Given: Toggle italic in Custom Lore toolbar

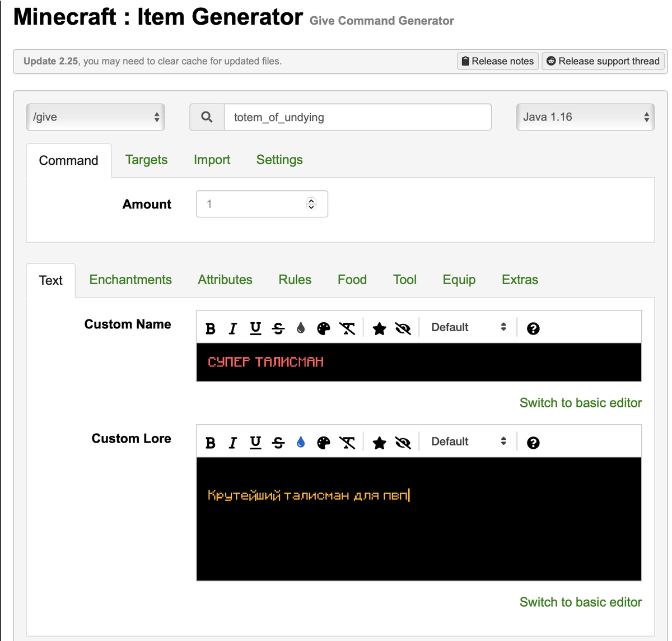Looking at the screenshot, I should [233, 443].
